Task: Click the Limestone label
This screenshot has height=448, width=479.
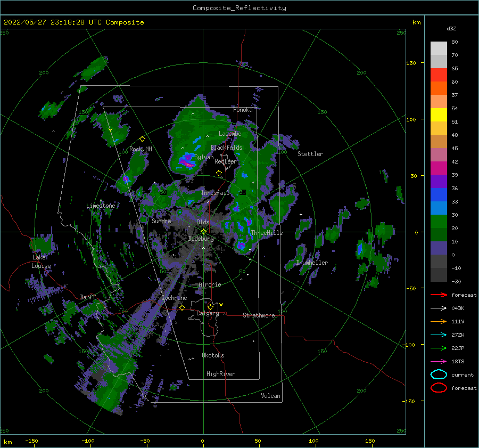Action: point(101,206)
